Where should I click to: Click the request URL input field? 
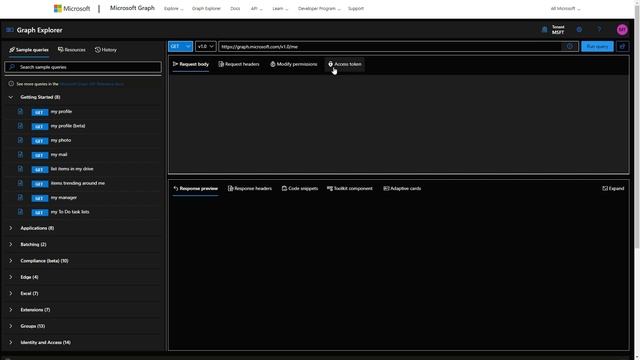click(x=390, y=47)
